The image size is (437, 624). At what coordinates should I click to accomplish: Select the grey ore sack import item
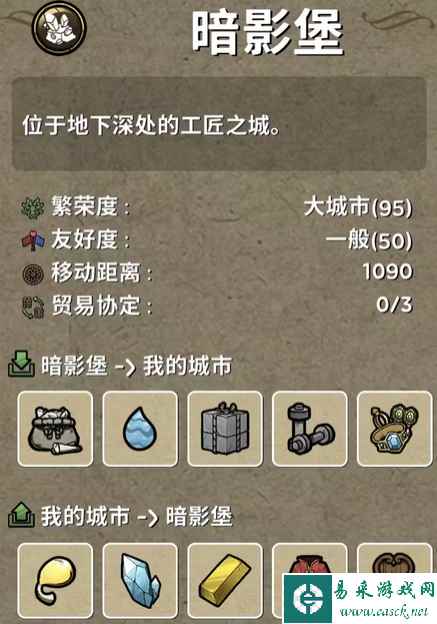(55, 429)
